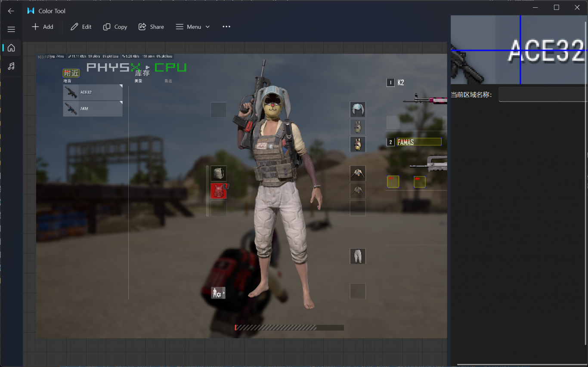
Task: Click the AKM rifle icon in list
Action: pyautogui.click(x=71, y=108)
